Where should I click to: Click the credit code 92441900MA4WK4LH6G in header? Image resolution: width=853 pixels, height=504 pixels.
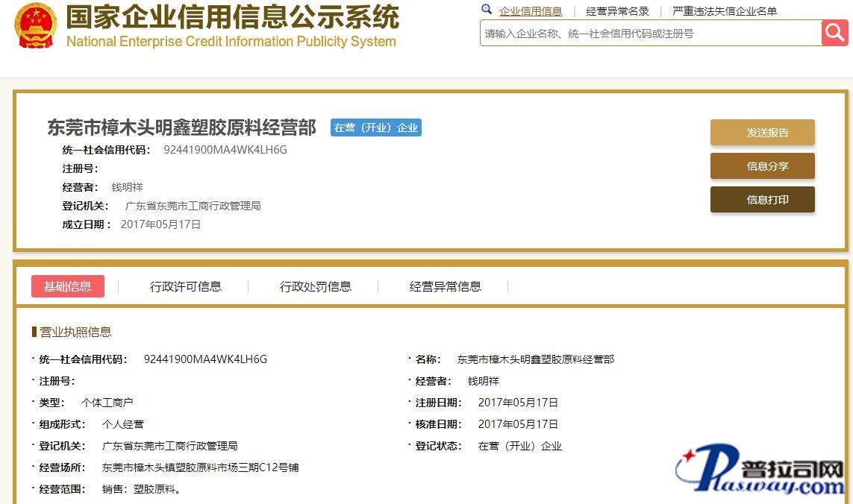pyautogui.click(x=225, y=150)
